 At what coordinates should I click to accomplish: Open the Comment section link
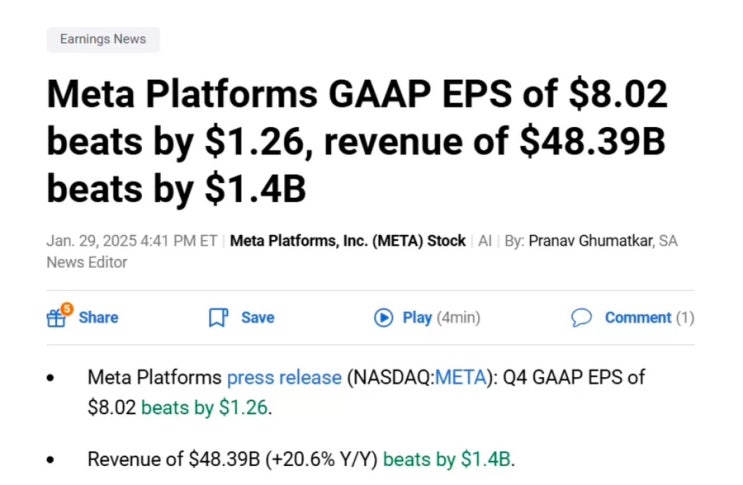pyautogui.click(x=638, y=318)
